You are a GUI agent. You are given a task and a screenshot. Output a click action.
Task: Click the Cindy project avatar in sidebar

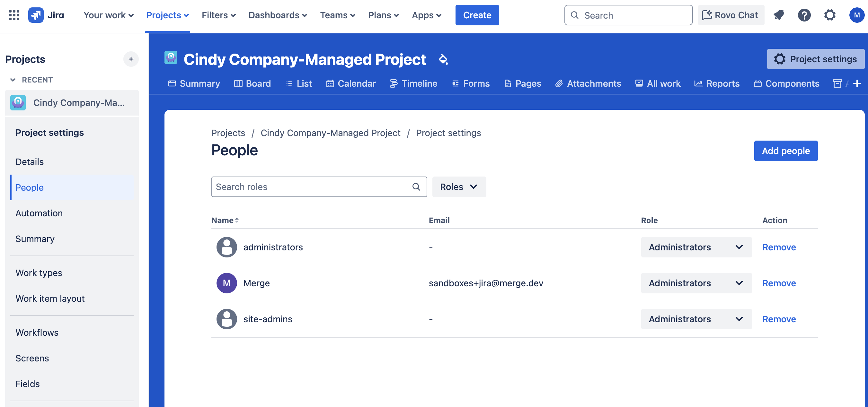coord(18,103)
